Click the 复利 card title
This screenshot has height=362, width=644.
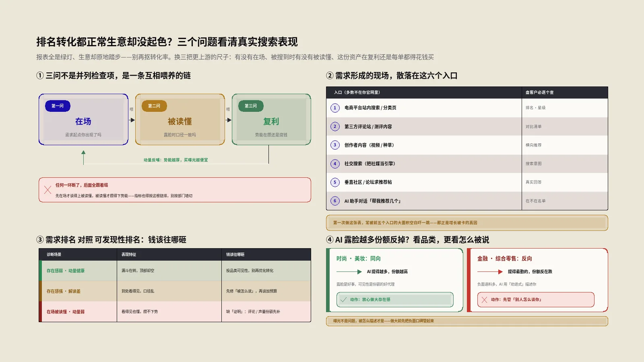271,121
